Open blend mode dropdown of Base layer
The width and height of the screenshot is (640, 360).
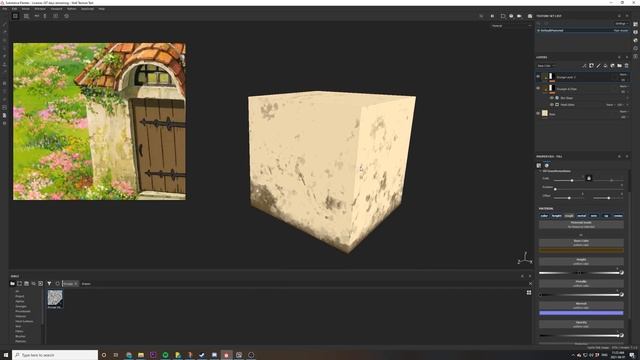pos(623,111)
